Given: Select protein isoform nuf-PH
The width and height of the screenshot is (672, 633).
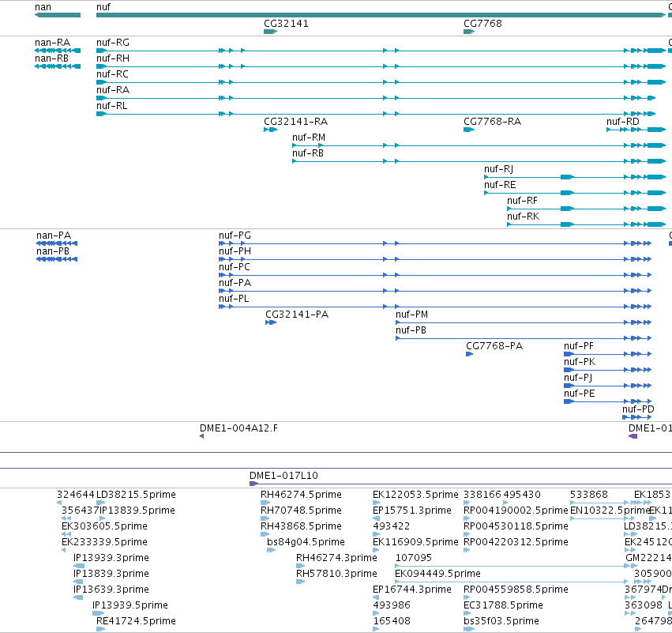Looking at the screenshot, I should [x=235, y=252].
